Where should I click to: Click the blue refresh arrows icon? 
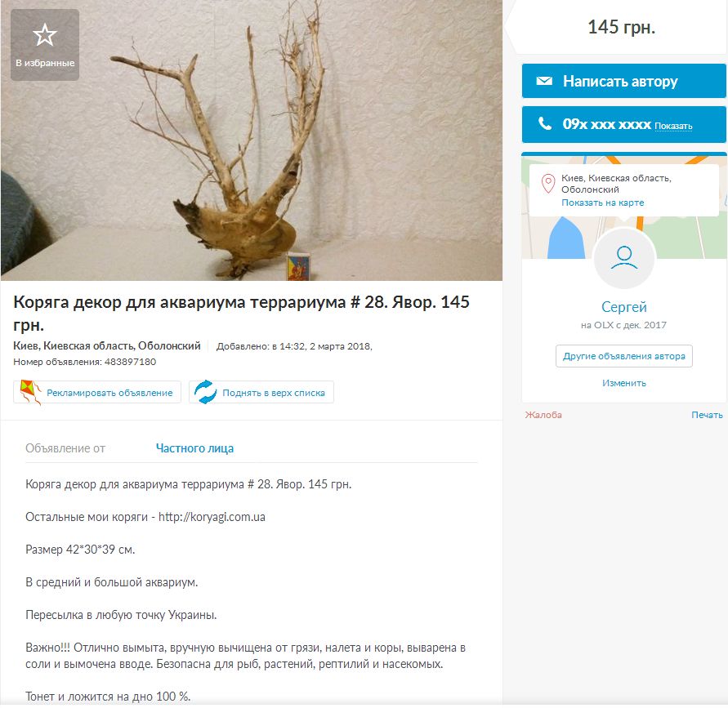pos(205,393)
